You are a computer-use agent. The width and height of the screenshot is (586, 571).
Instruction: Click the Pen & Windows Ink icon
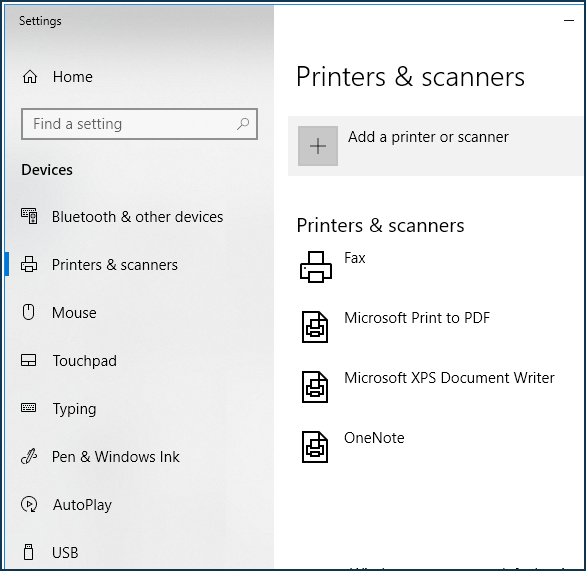[29, 456]
